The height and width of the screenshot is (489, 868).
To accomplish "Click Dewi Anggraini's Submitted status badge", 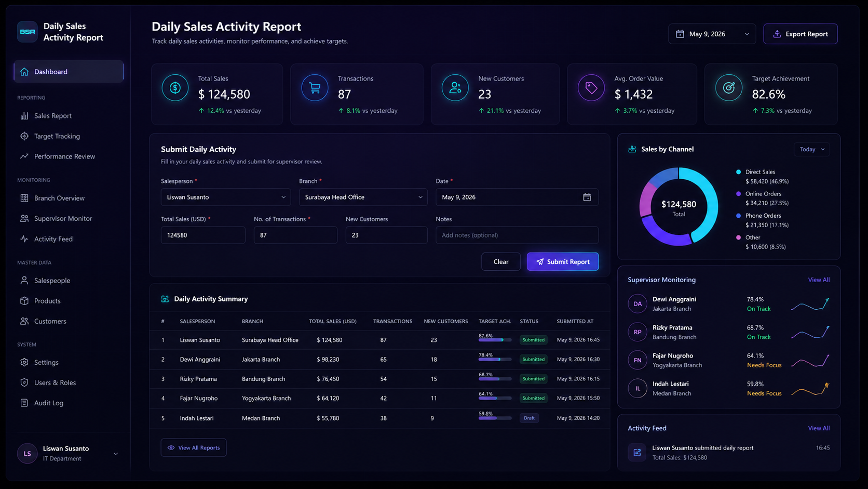I will coord(533,360).
